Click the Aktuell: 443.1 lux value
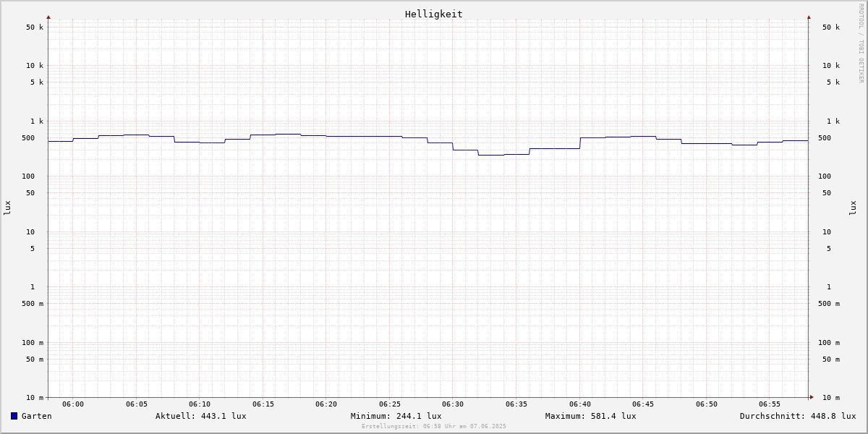The width and height of the screenshot is (868, 434). (x=201, y=416)
